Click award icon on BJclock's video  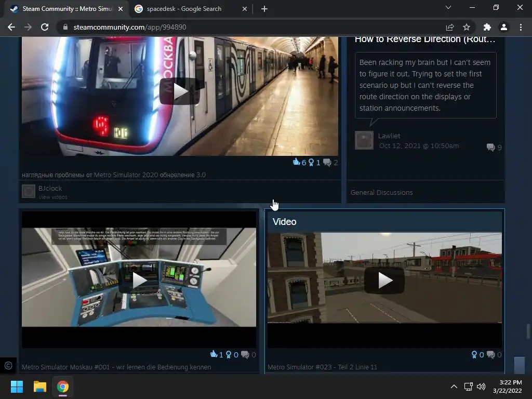click(x=311, y=163)
